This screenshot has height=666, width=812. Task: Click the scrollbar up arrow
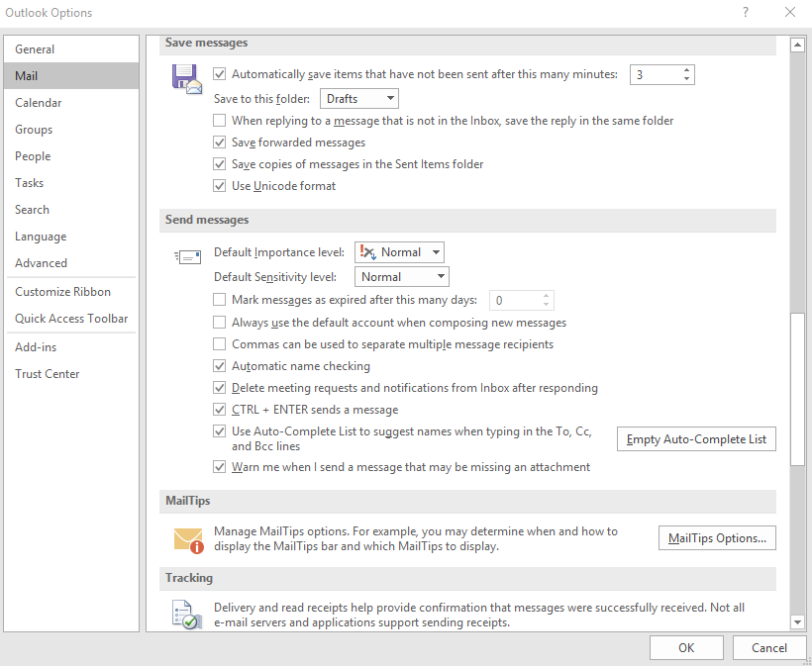tap(797, 45)
